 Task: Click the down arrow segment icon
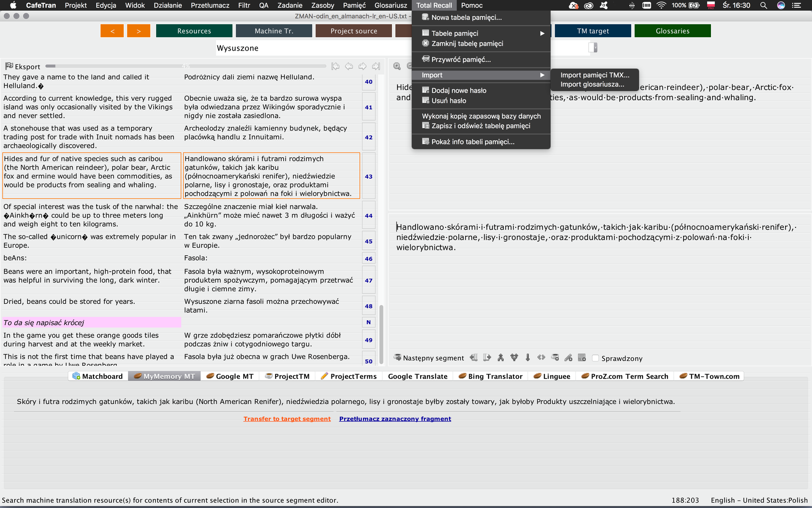coord(528,358)
